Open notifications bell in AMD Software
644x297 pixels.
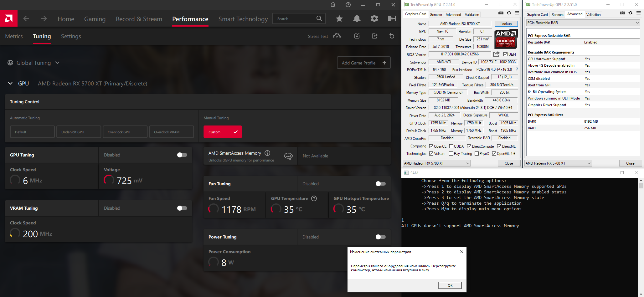coord(357,19)
